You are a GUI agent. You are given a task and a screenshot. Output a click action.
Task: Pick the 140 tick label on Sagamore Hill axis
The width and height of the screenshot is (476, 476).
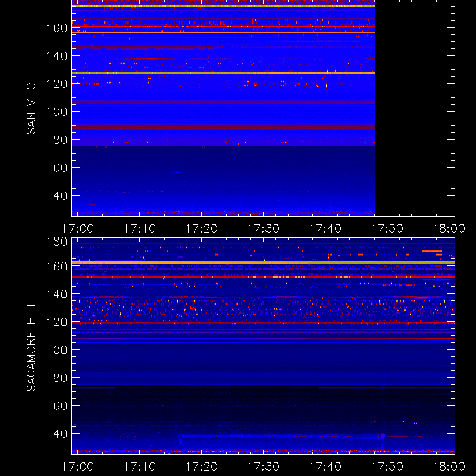(x=57, y=294)
